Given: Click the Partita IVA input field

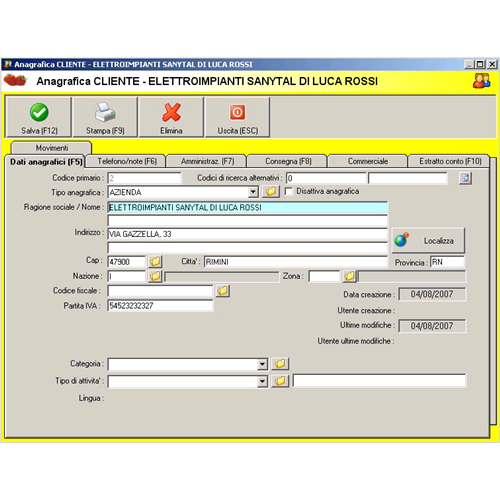Looking at the screenshot, I should tap(160, 305).
